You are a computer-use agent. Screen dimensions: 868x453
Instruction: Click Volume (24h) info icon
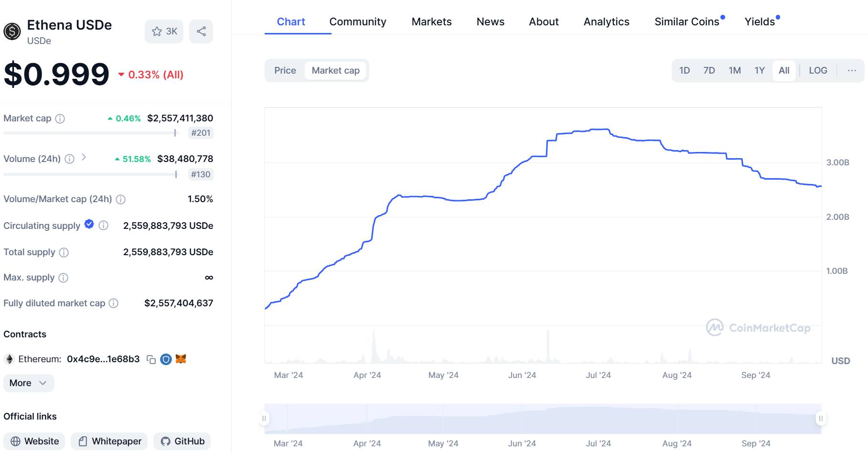coord(69,159)
